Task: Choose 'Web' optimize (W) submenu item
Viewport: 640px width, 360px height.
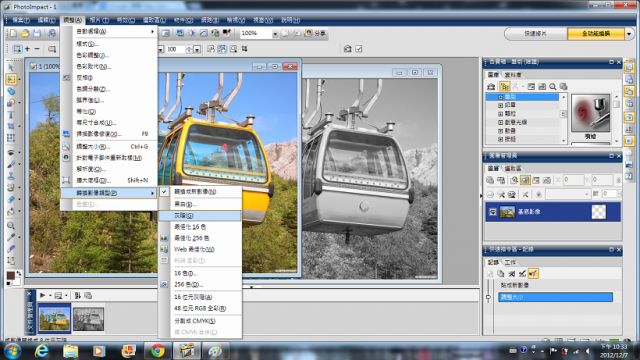Action: (200, 249)
